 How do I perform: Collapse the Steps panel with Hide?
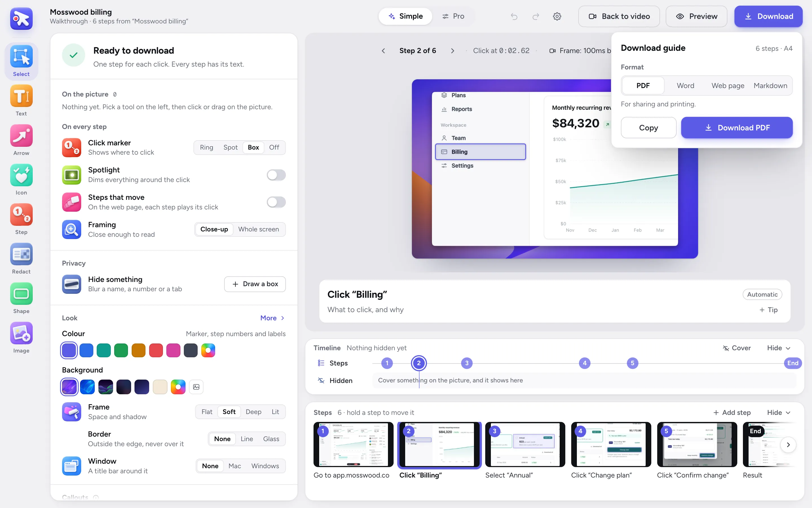point(778,412)
